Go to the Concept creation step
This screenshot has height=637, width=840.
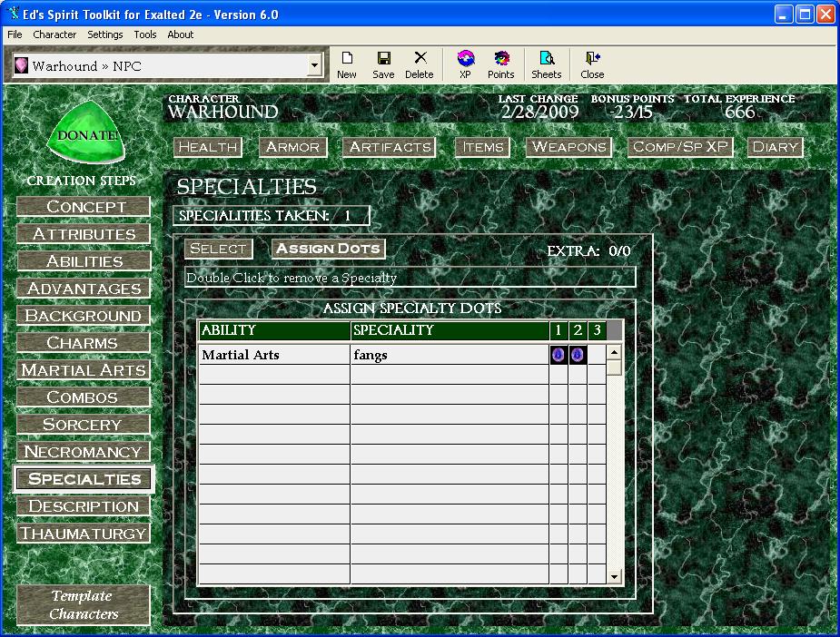tap(84, 207)
